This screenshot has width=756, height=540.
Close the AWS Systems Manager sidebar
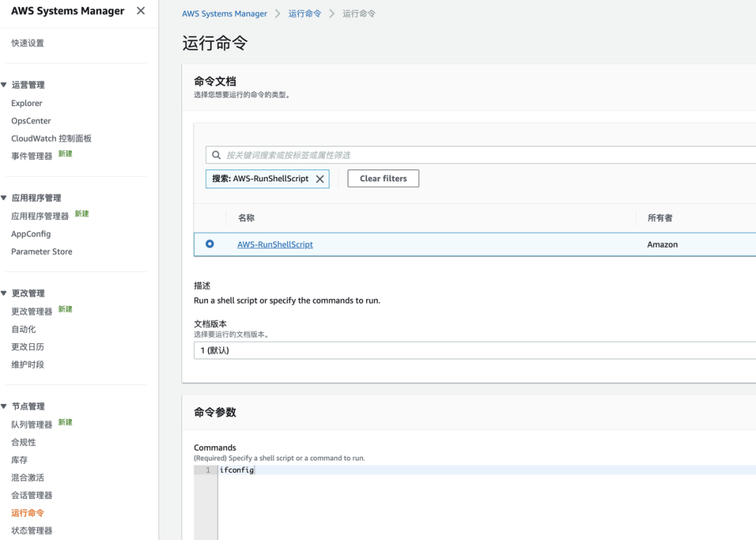tap(141, 11)
